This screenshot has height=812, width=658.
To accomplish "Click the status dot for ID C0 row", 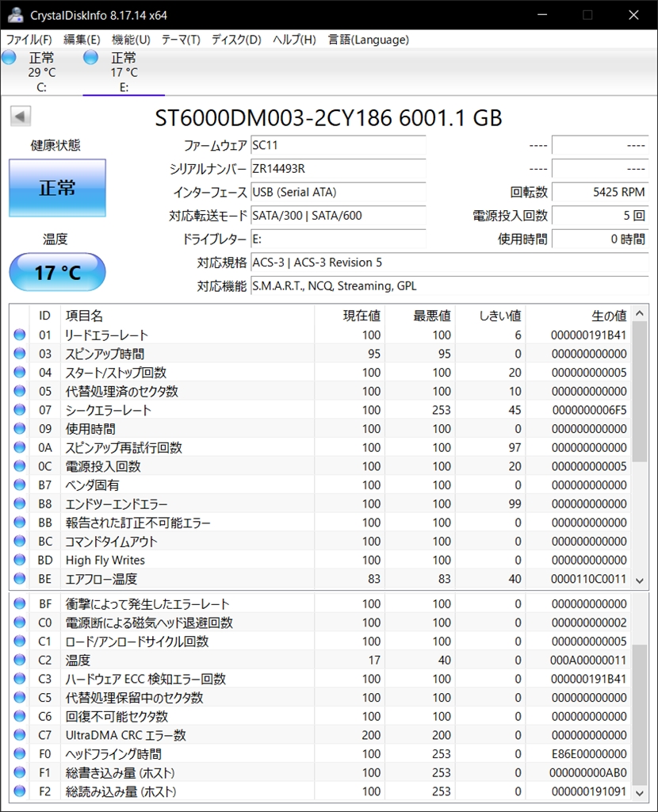I will [20, 622].
